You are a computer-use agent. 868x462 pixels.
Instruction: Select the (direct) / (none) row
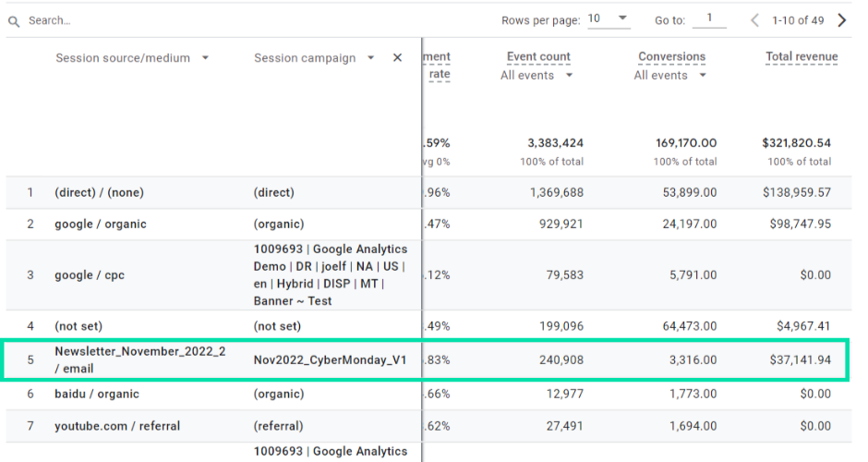(99, 193)
